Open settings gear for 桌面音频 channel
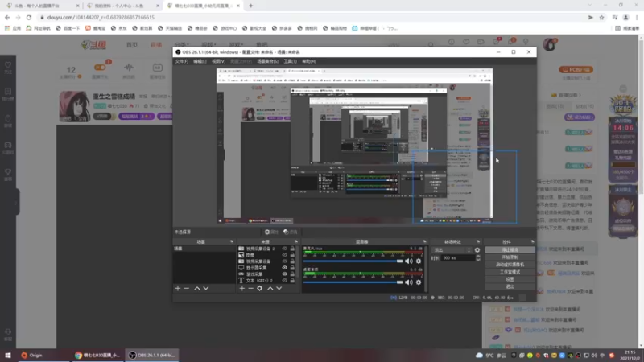Image resolution: width=644 pixels, height=362 pixels. [x=419, y=282]
